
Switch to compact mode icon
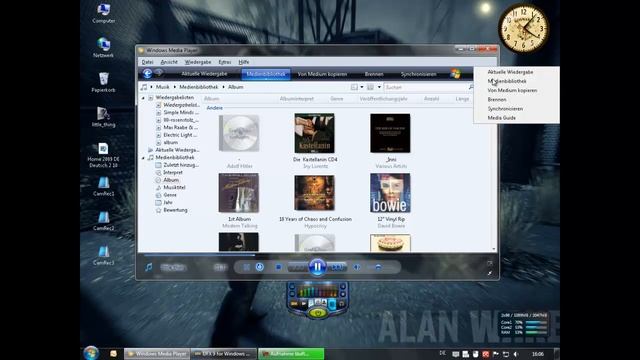coord(490,273)
